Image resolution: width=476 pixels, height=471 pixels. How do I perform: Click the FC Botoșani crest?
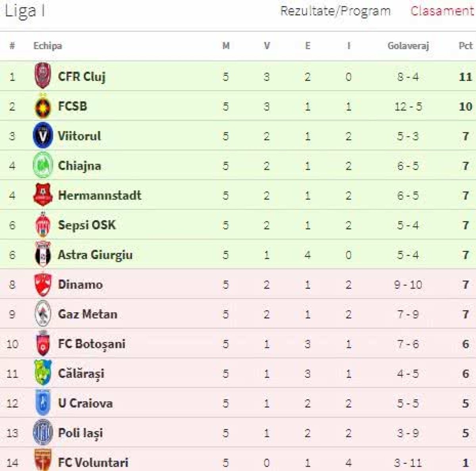pyautogui.click(x=42, y=344)
